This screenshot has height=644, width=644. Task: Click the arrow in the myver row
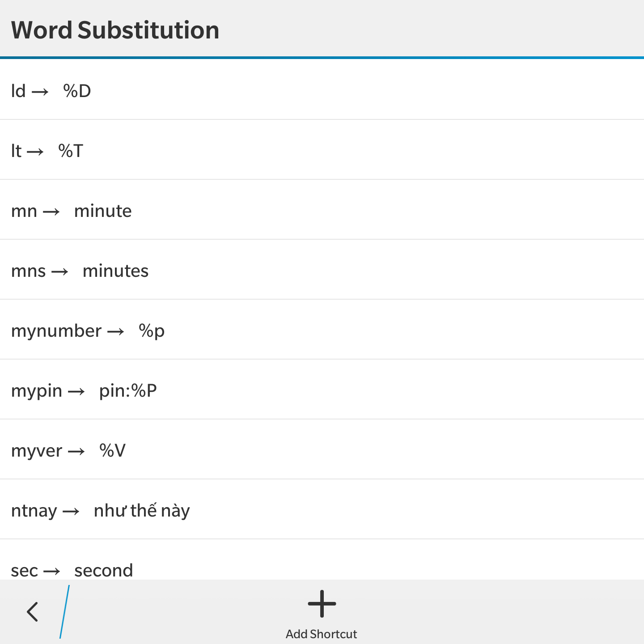(x=76, y=452)
